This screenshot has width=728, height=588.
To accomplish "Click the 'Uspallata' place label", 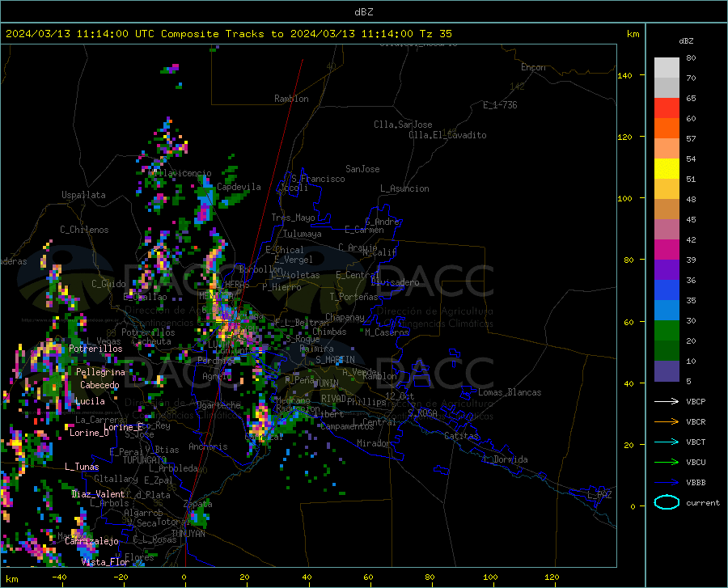I will click(x=83, y=195).
